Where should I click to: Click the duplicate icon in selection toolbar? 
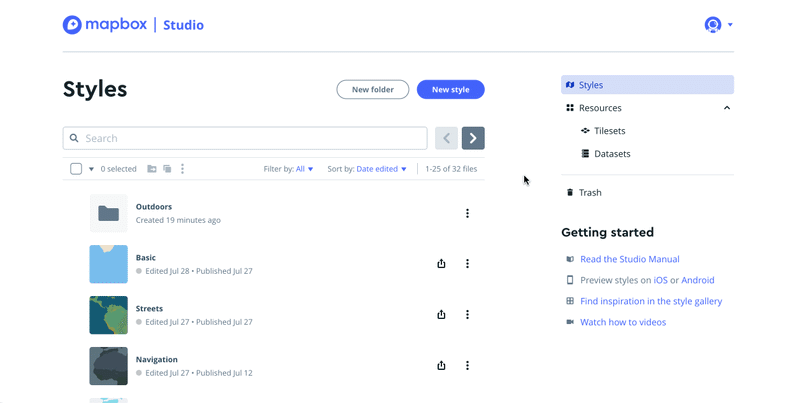tap(167, 169)
